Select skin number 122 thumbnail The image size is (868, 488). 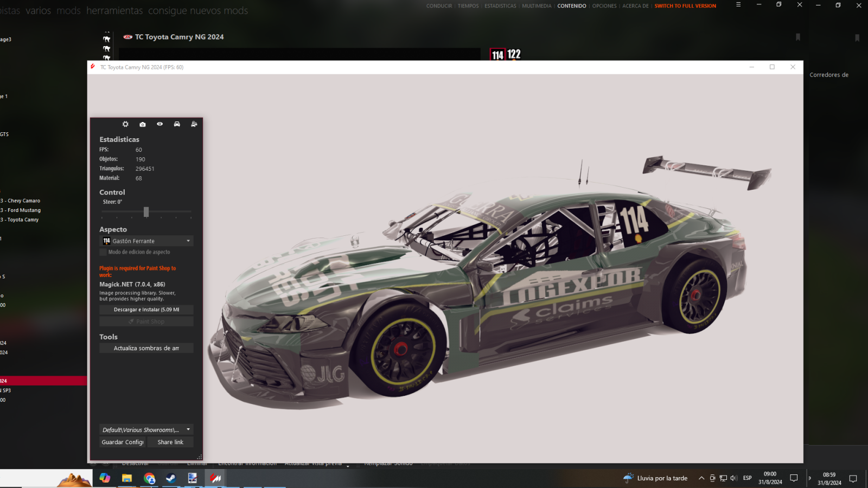(x=514, y=54)
